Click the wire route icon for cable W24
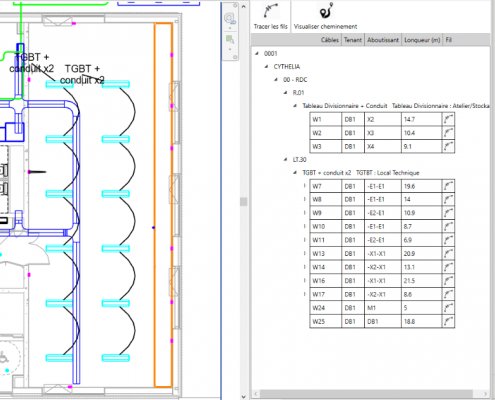 pos(449,308)
